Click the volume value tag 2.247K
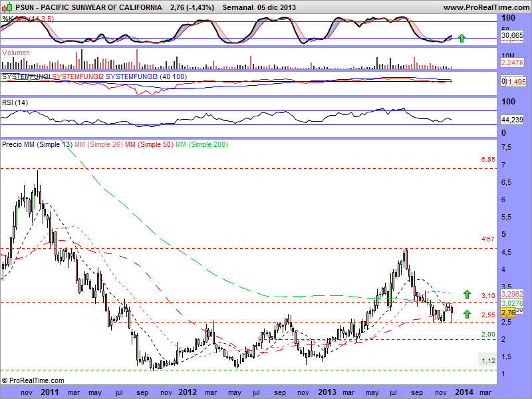The image size is (532, 399). [x=512, y=63]
